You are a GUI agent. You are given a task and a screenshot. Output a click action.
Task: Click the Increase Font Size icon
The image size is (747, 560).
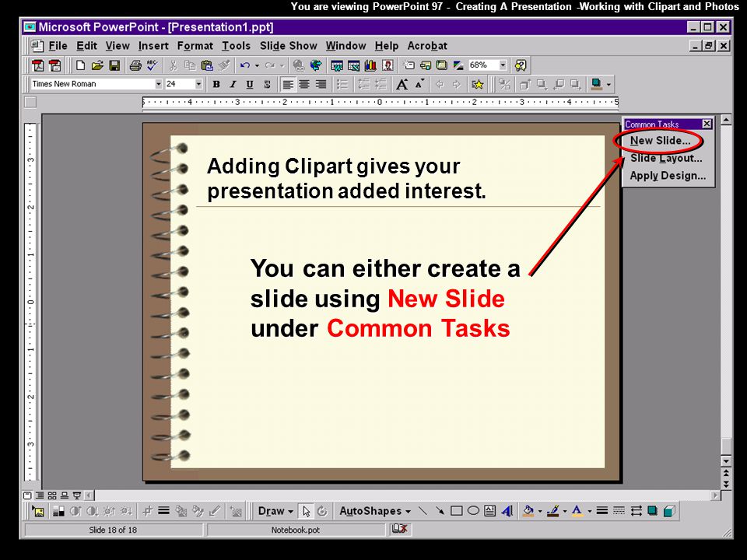coord(402,84)
